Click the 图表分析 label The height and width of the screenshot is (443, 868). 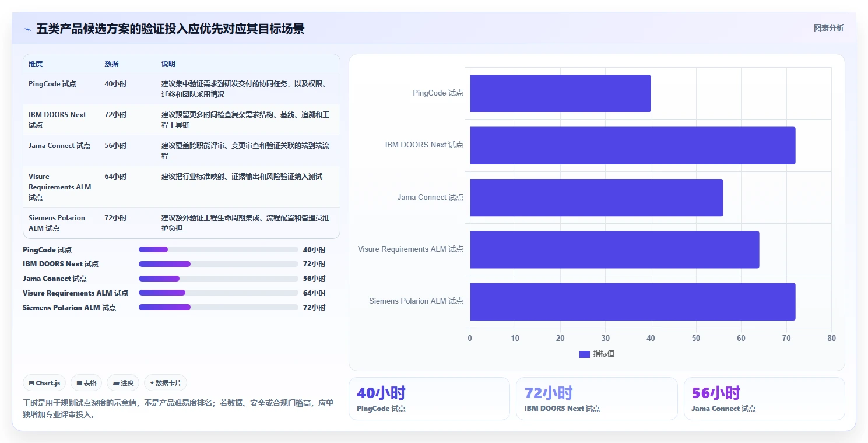pos(828,29)
